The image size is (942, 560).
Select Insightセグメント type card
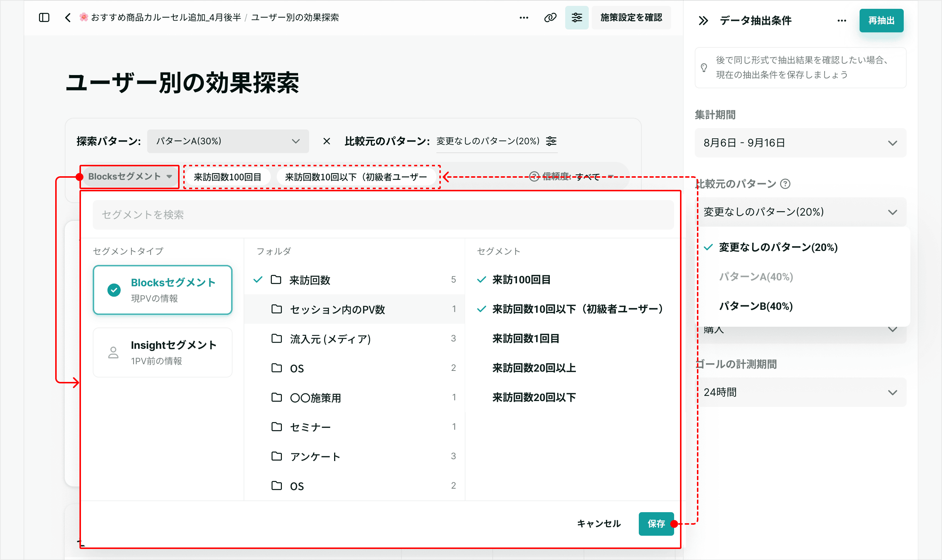pyautogui.click(x=163, y=352)
